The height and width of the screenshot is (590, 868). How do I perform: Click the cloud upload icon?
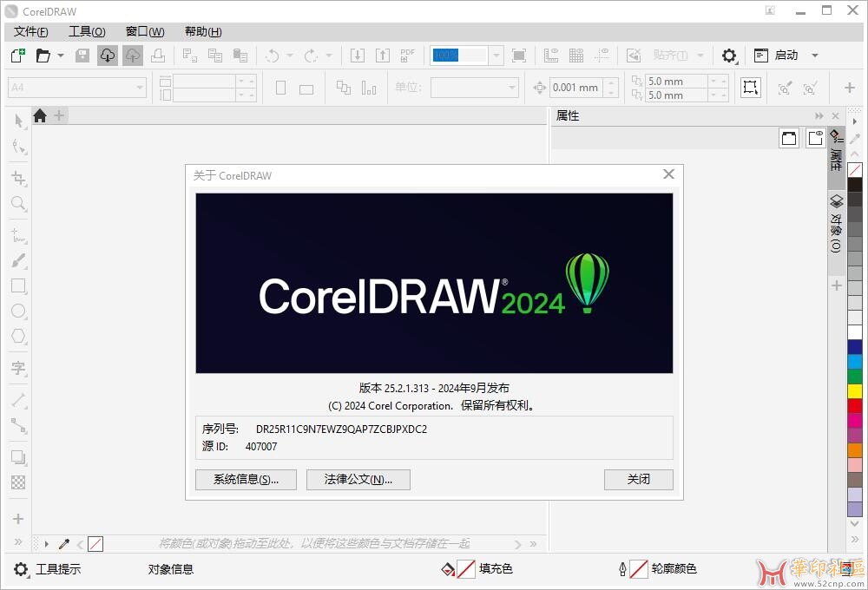click(x=132, y=56)
